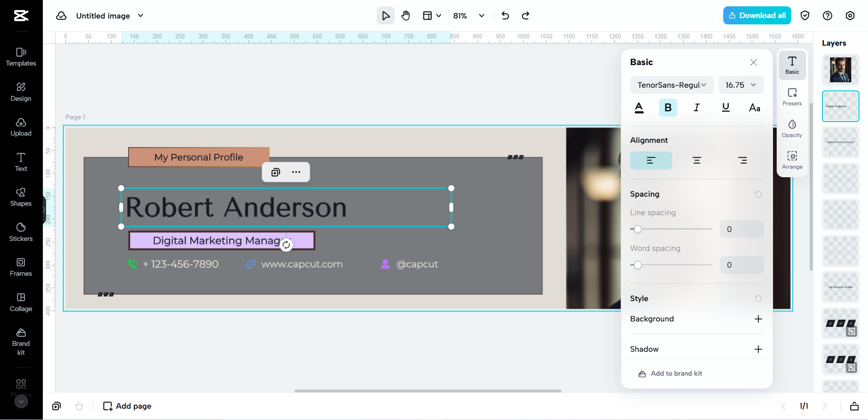Toggle underline text formatting
Image resolution: width=868 pixels, height=420 pixels.
pos(726,108)
